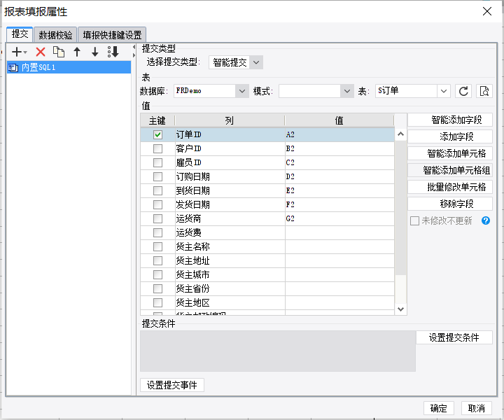Viewport: 504px width, 420px height.
Task: Delete selected item with red X icon
Action: tap(41, 52)
